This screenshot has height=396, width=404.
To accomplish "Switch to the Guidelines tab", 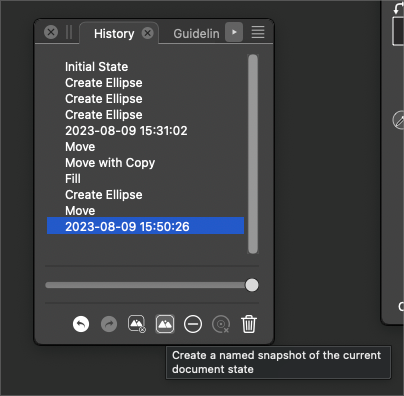I will (x=196, y=34).
